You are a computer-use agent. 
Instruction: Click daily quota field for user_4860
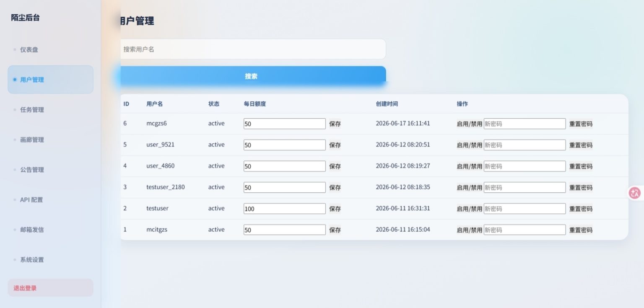(285, 166)
